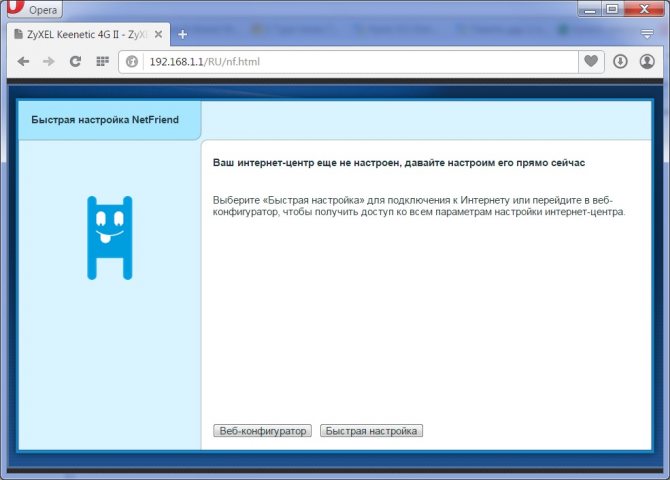Go back with the browser back arrow
This screenshot has width=670, height=480.
pyautogui.click(x=24, y=62)
